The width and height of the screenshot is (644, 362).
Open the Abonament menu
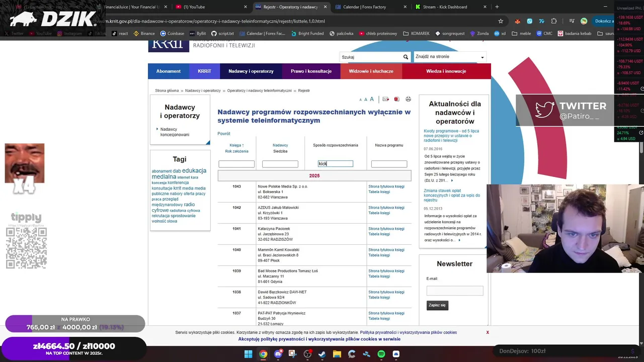(x=169, y=71)
